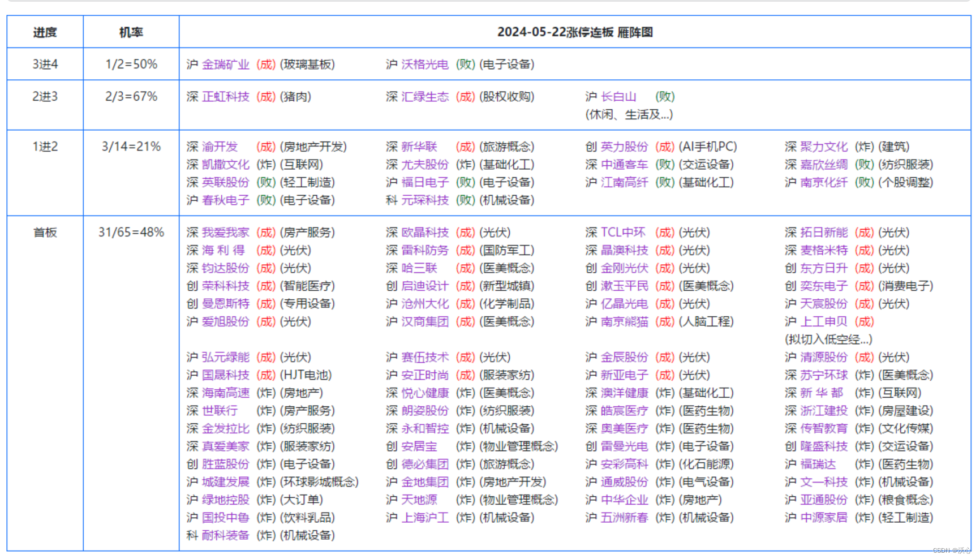
Task: Click 尤夫股份 stock name
Action: coord(425,165)
